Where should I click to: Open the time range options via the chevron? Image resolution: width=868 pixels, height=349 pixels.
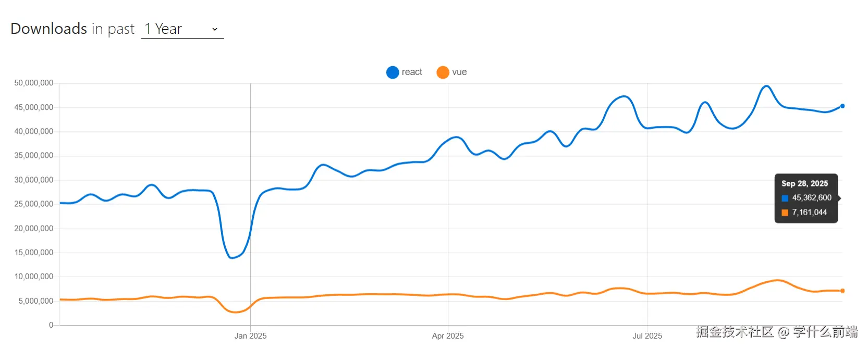coord(214,30)
